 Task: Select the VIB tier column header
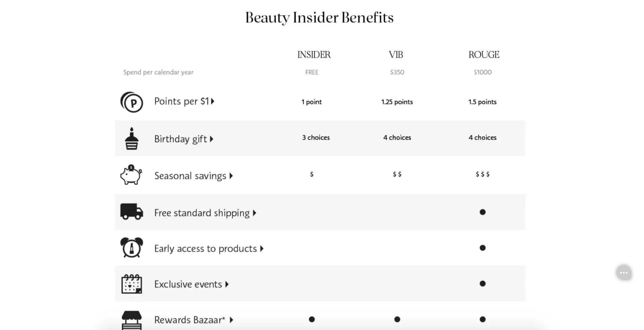coord(396,55)
